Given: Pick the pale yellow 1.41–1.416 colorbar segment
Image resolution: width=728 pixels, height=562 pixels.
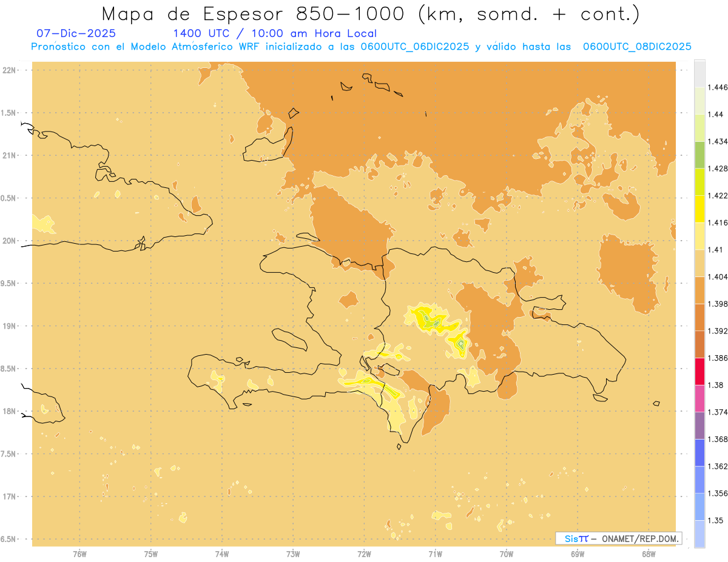Looking at the screenshot, I should tap(699, 236).
